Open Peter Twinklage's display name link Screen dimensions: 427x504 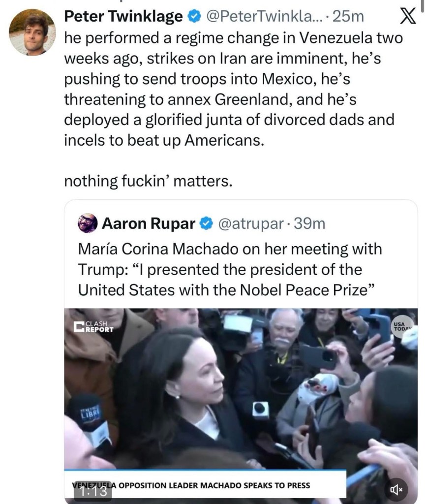click(123, 17)
